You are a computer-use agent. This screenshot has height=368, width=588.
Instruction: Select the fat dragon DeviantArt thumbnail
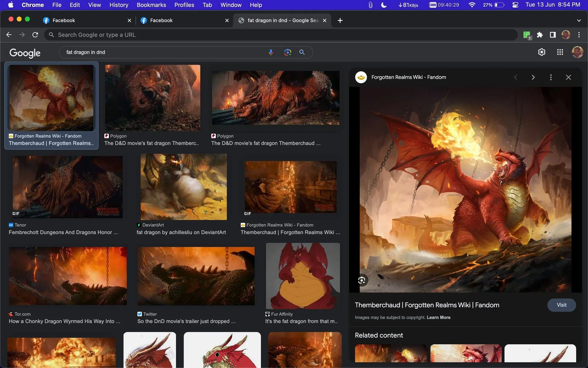pyautogui.click(x=183, y=187)
